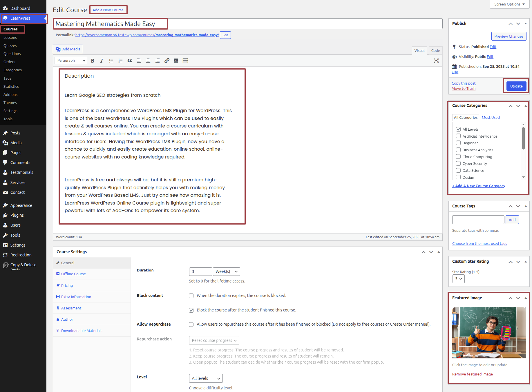Apply italic formatting in editor toolbar
This screenshot has width=532, height=392.
click(x=102, y=61)
